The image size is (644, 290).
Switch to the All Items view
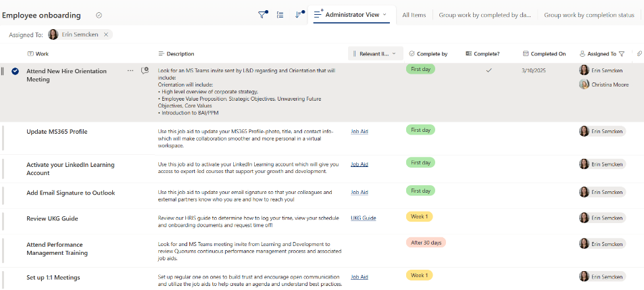pyautogui.click(x=414, y=15)
